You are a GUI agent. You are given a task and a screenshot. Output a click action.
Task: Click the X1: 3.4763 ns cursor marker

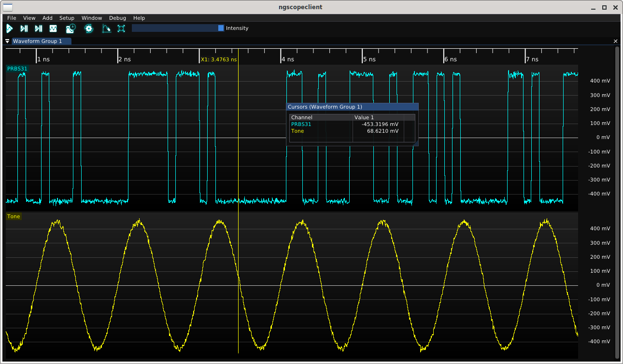tap(219, 59)
